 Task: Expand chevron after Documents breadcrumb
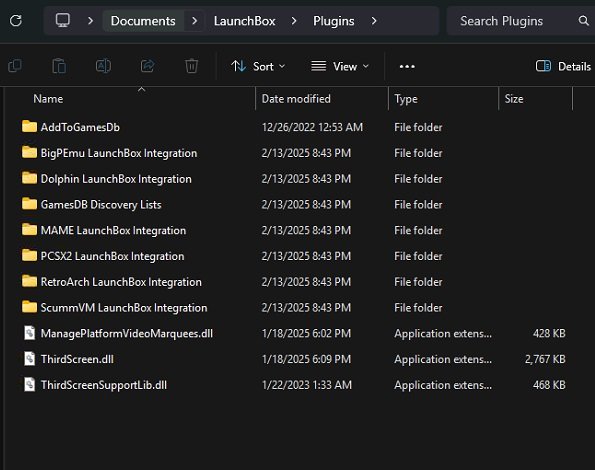[x=194, y=21]
